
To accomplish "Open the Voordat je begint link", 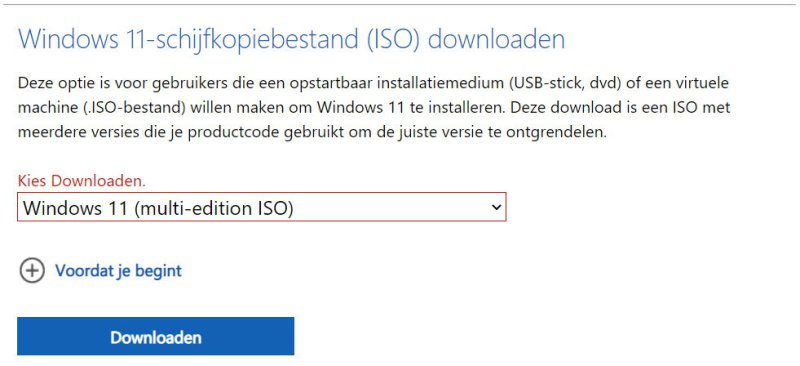I will click(118, 271).
